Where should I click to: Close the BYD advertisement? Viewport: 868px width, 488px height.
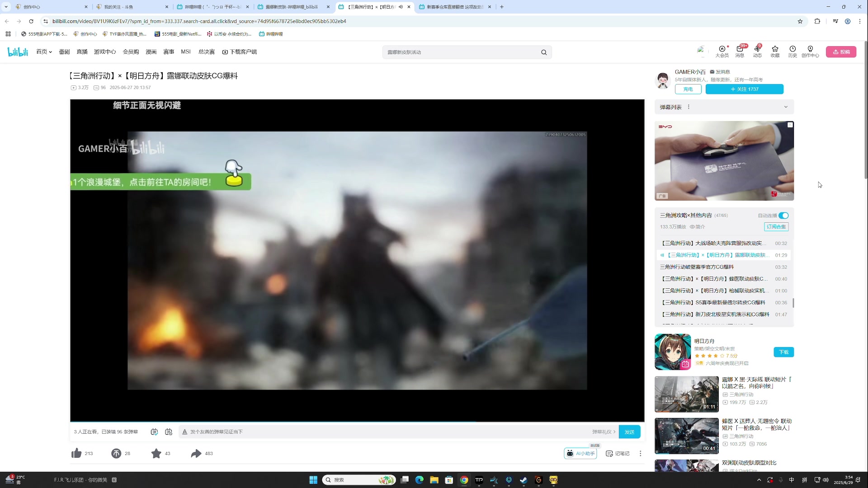(x=790, y=125)
